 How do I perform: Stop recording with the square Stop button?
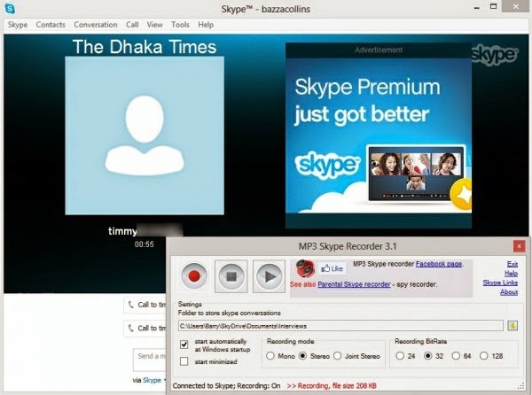[x=231, y=276]
